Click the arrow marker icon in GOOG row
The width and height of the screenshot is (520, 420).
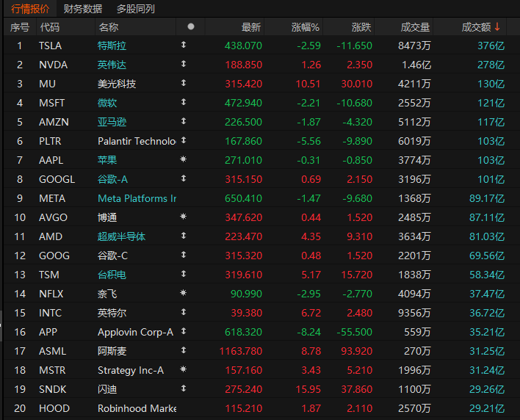click(x=184, y=255)
